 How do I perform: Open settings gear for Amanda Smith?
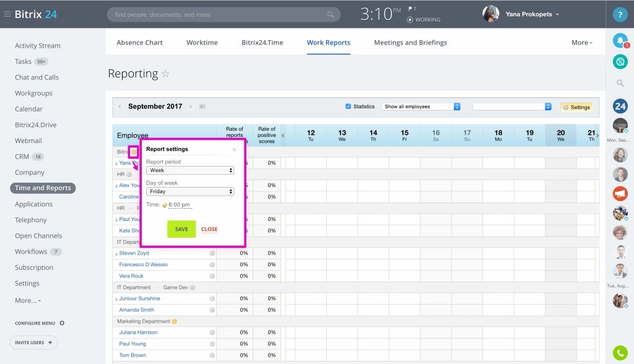pyautogui.click(x=212, y=310)
